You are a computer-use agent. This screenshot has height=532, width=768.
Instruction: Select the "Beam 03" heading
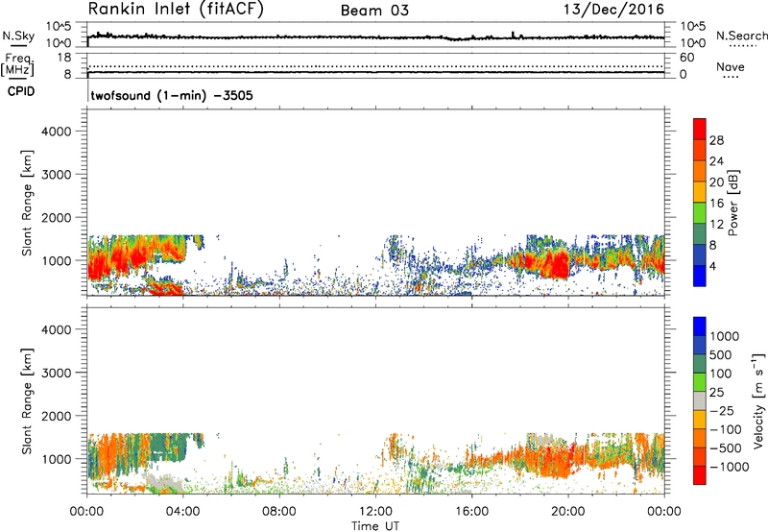pyautogui.click(x=374, y=11)
